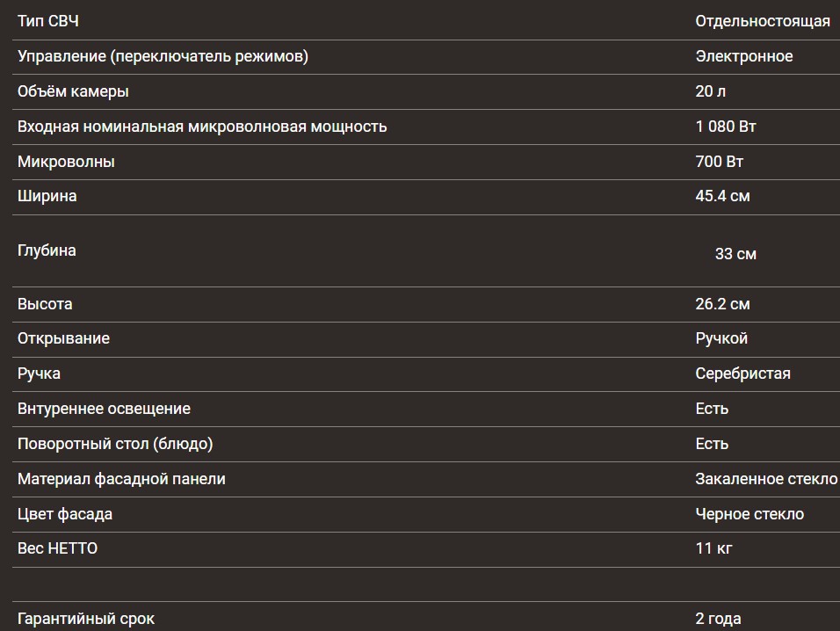Click the 'Объём камеры' label
The width and height of the screenshot is (840, 631).
tap(73, 91)
